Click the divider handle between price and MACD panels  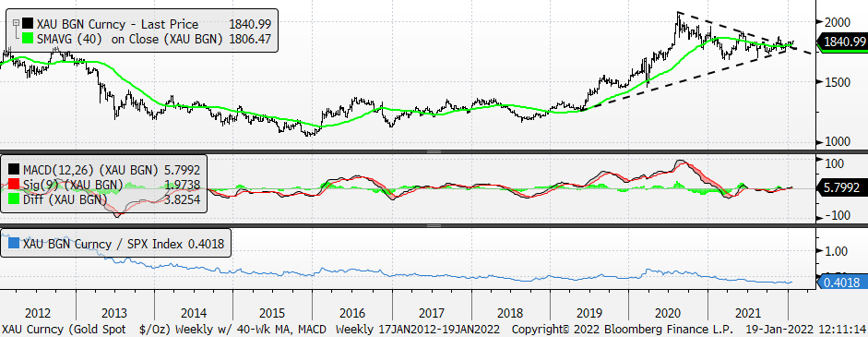(434, 151)
